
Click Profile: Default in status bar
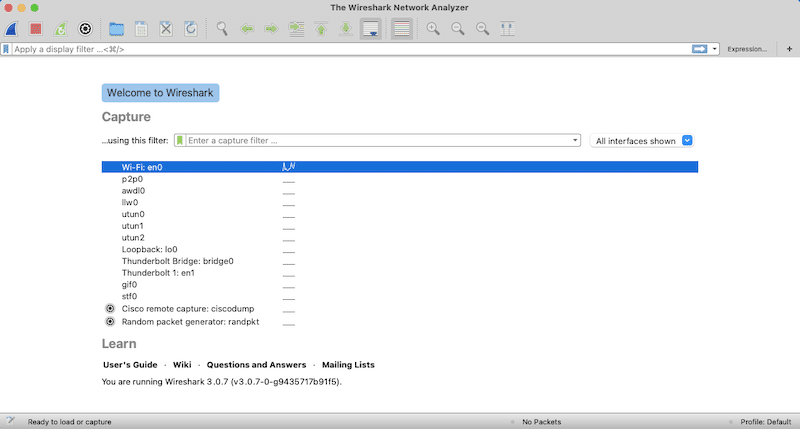[x=765, y=422]
